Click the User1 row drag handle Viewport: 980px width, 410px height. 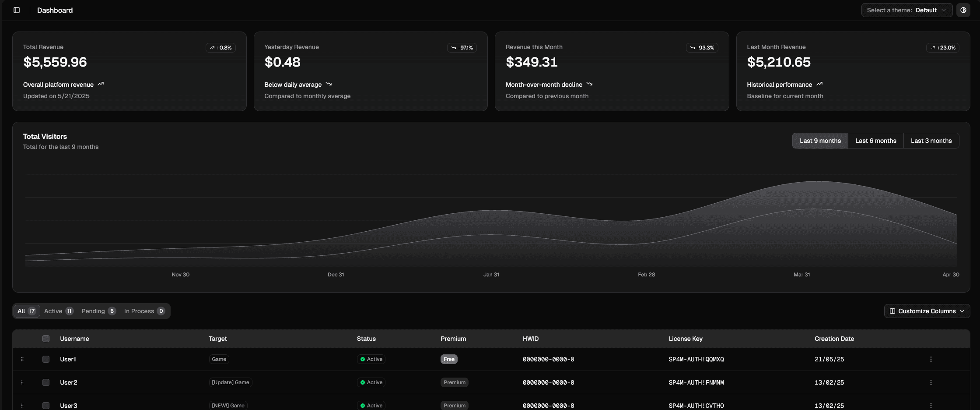tap(22, 359)
